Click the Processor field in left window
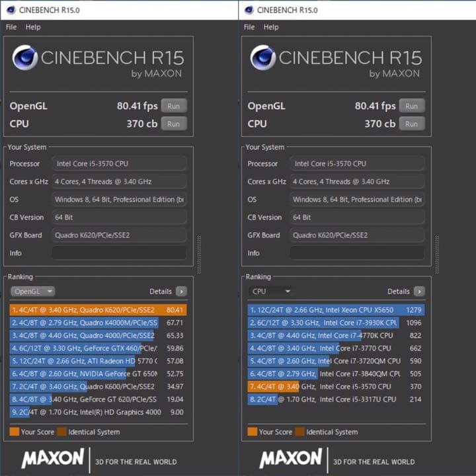This screenshot has width=476, height=476. tap(119, 164)
